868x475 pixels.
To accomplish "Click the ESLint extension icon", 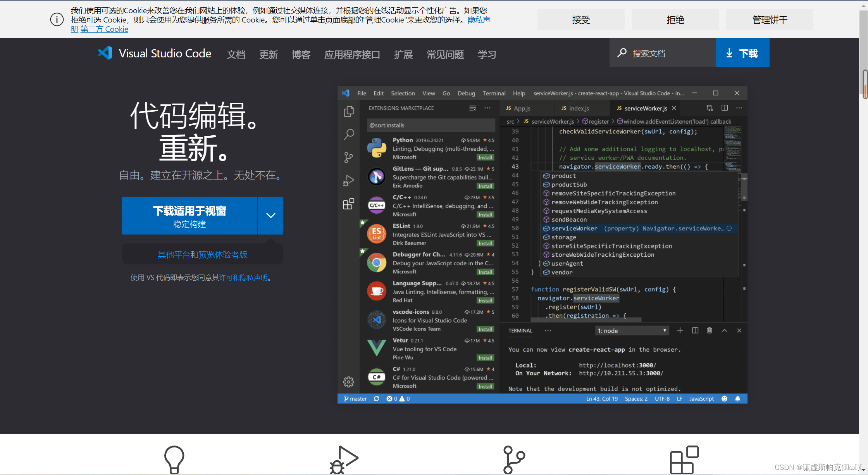I will (x=377, y=234).
